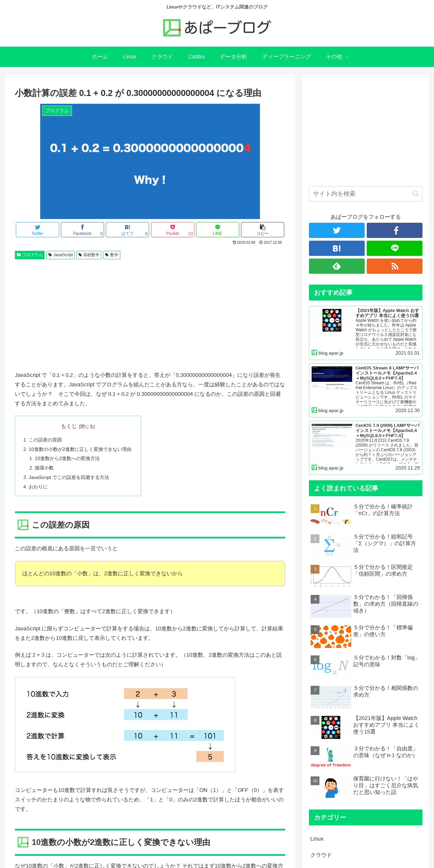Open the 数学 tag
Image resolution: width=434 pixels, height=868 pixels.
pos(112,255)
